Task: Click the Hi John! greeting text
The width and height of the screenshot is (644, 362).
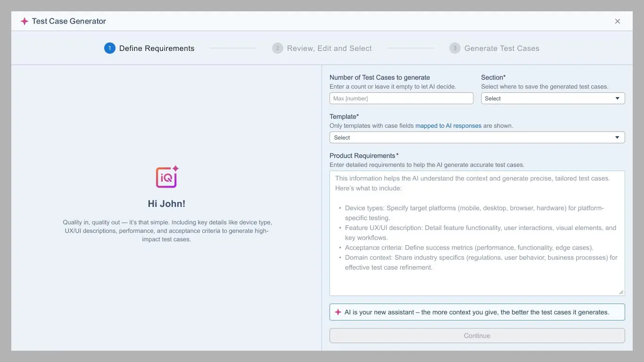Action: coord(166,204)
